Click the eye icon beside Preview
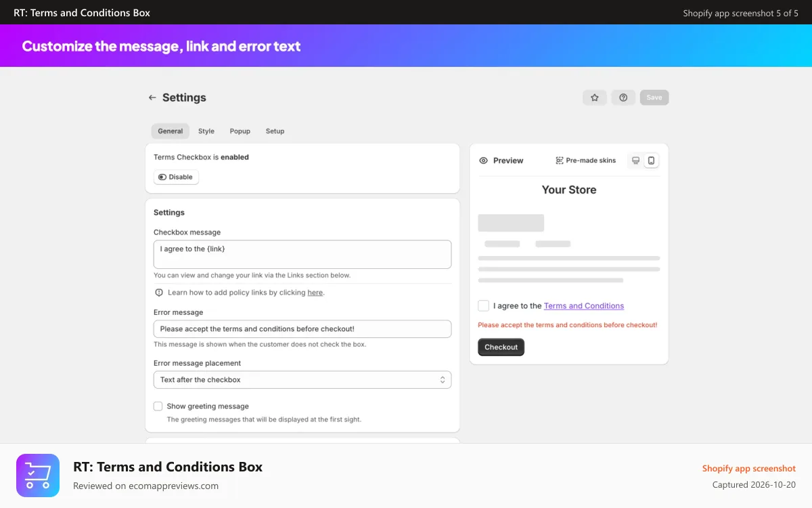The image size is (812, 508). (483, 161)
